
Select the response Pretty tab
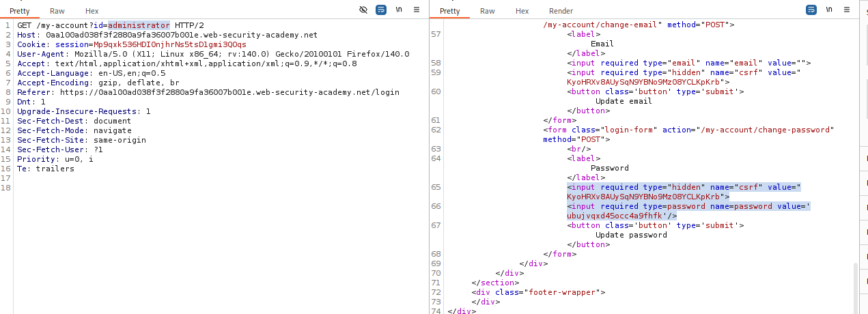(449, 11)
